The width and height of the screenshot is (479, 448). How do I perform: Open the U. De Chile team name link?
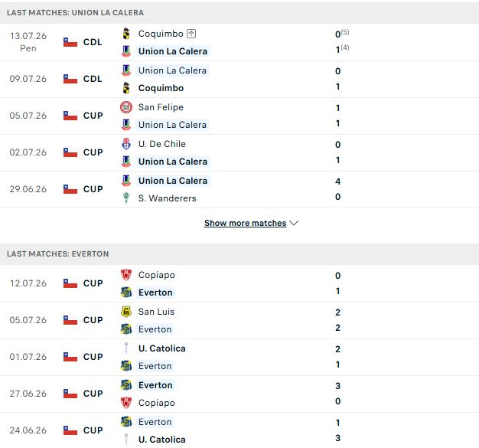coord(162,144)
